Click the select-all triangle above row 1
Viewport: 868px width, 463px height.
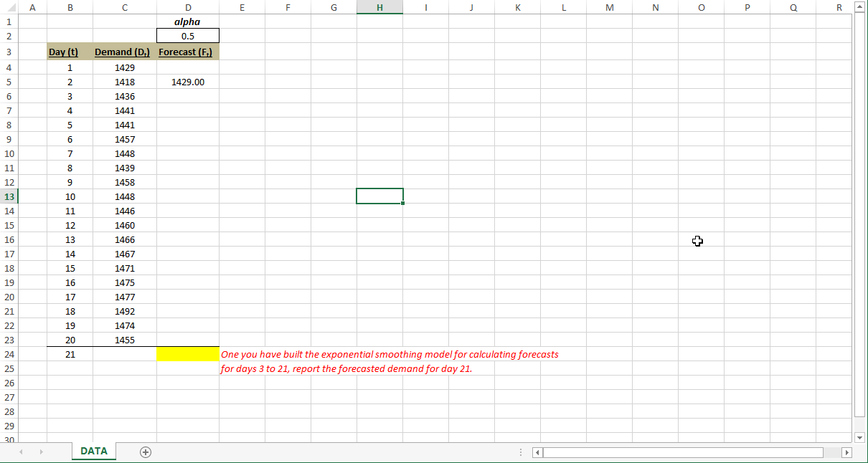click(x=10, y=7)
